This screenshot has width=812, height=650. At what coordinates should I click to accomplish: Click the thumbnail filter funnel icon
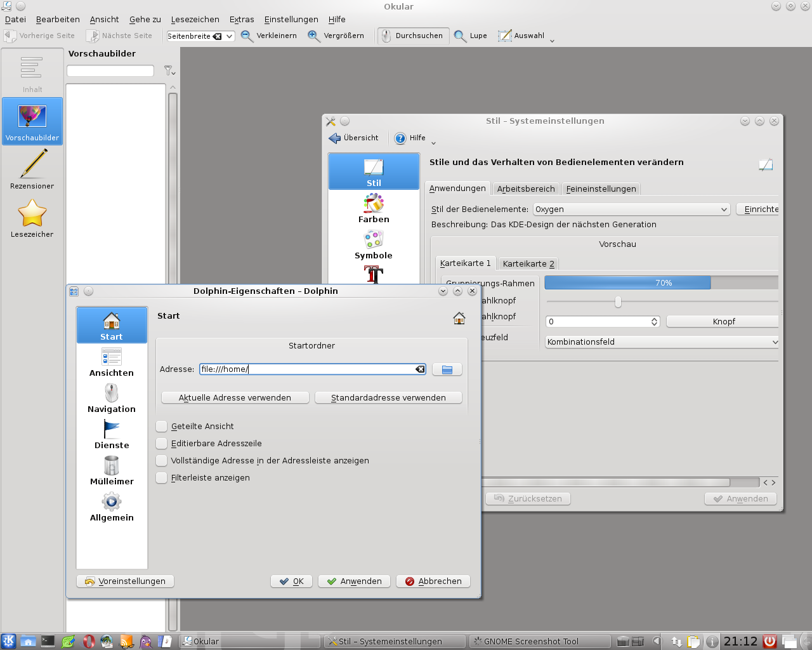tap(169, 70)
